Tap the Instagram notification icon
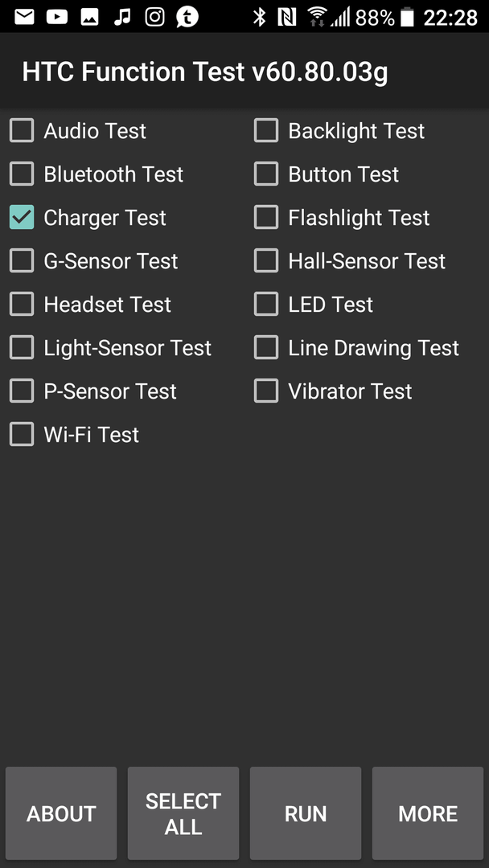 (x=154, y=17)
